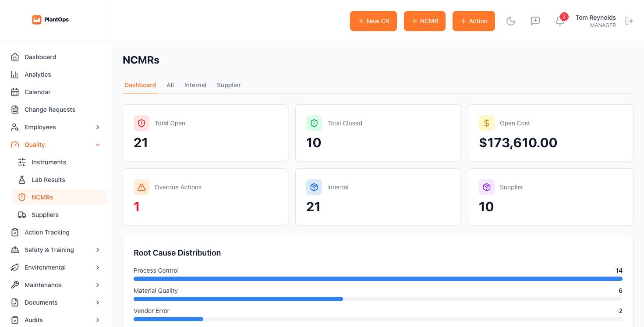Image resolution: width=644 pixels, height=327 pixels.
Task: Toggle dark mode with the moon icon
Action: pyautogui.click(x=511, y=21)
